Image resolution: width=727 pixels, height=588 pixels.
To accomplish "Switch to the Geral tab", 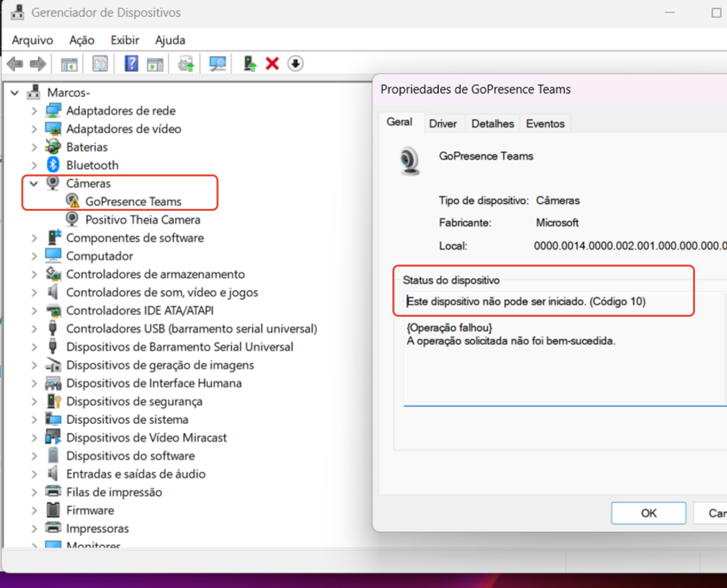I will tap(399, 122).
